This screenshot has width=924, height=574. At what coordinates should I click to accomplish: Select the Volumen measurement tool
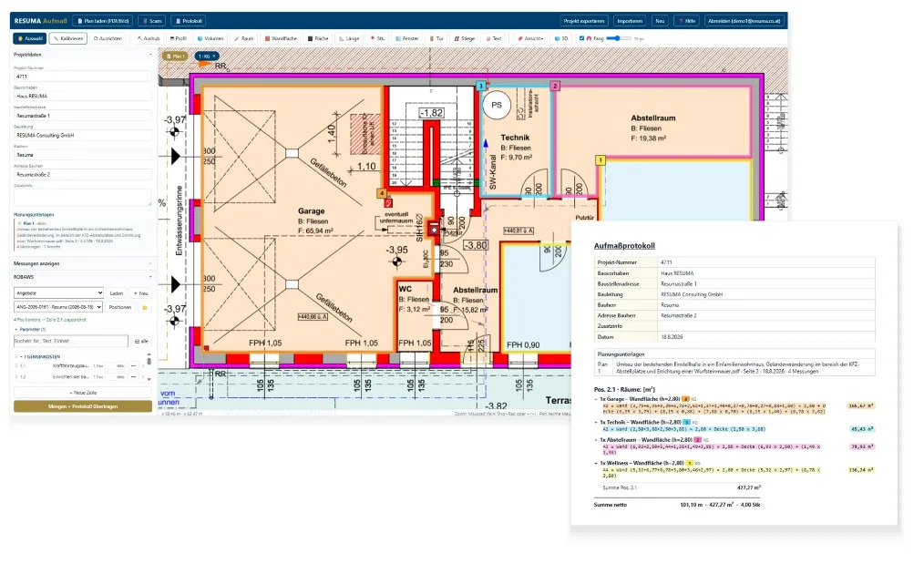tap(210, 38)
